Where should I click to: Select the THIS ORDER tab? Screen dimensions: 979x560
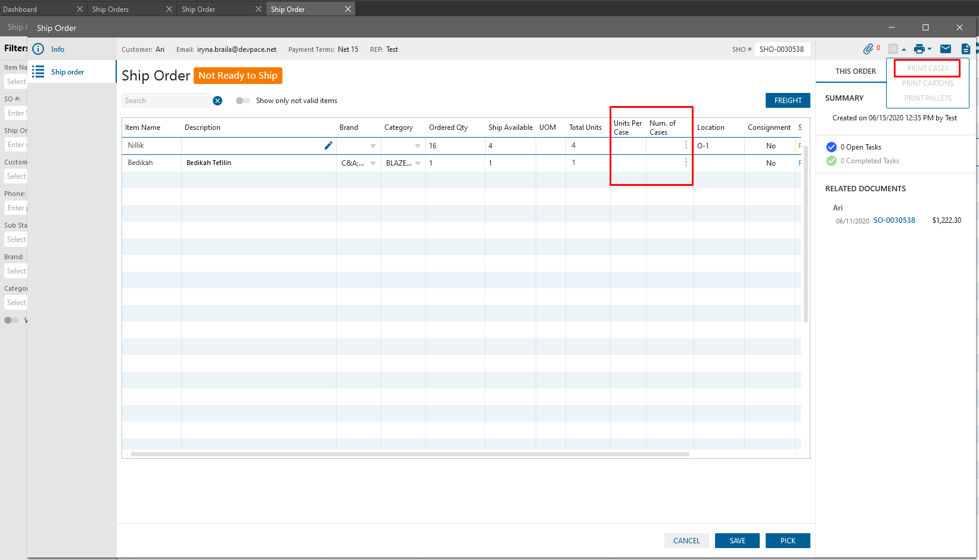pyautogui.click(x=856, y=71)
